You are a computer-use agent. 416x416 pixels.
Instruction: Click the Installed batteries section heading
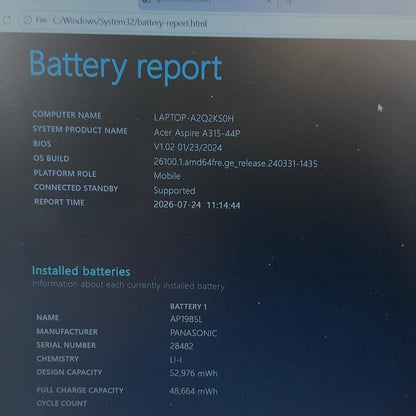coord(81,271)
